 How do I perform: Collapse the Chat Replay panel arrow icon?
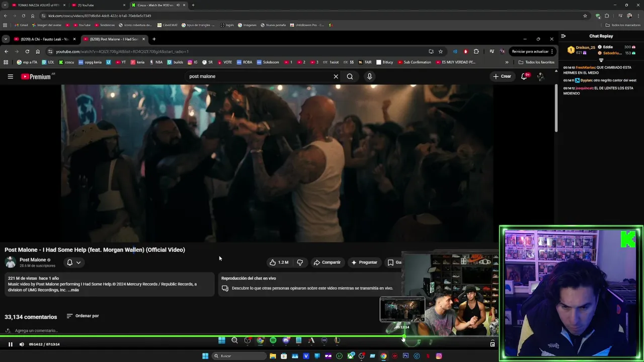[563, 36]
